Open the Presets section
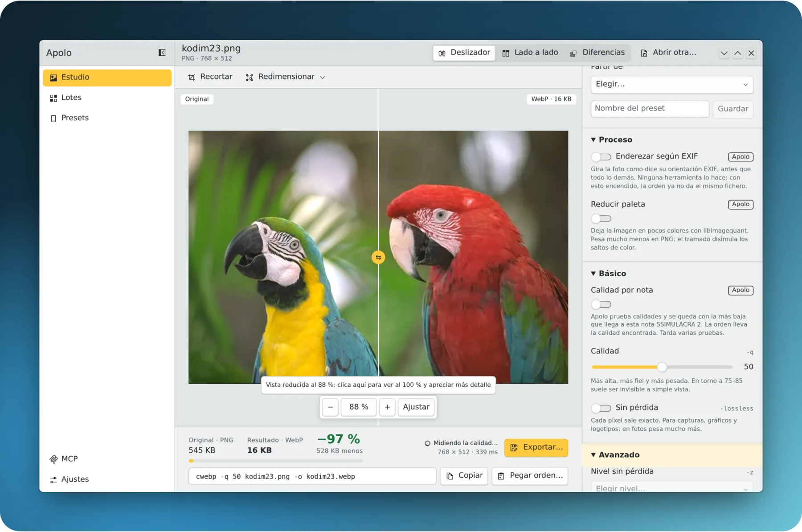The image size is (802, 532). click(x=107, y=118)
